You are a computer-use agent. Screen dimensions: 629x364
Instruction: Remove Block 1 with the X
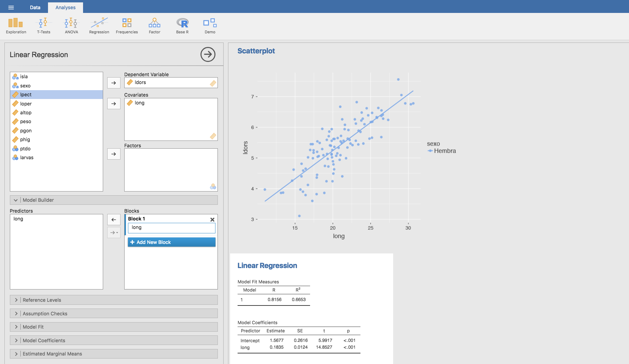[212, 220]
